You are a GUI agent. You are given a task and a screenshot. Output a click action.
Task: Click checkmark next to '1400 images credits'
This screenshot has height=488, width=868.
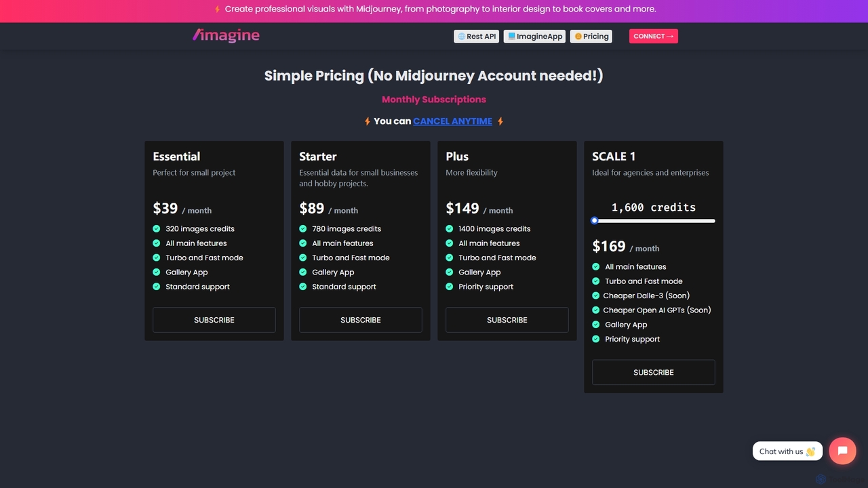[x=450, y=229]
